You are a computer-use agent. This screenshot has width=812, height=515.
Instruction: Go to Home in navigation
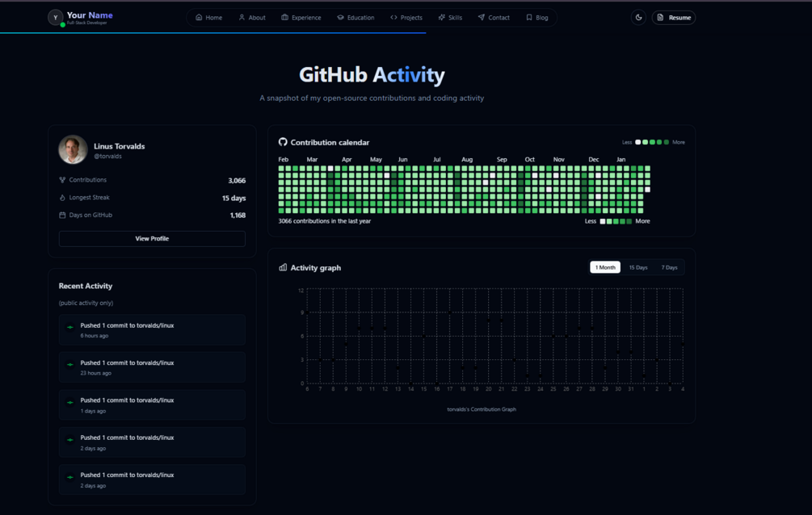point(208,18)
